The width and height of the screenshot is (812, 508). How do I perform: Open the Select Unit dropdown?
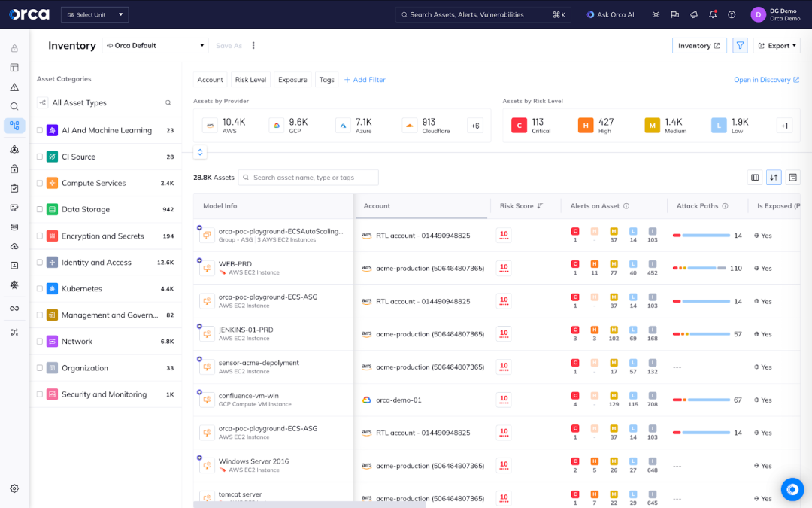pos(95,14)
